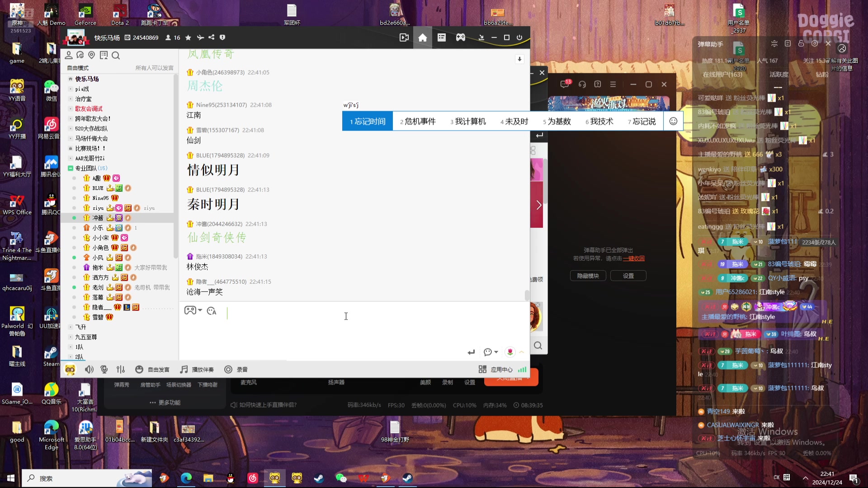Open the headset service icon in sidebar
Screen dimensions: 868x488
(80, 55)
